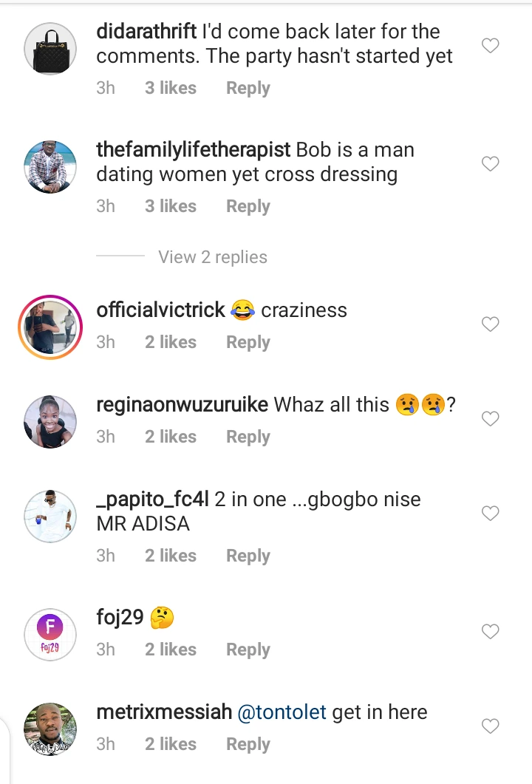Open reginaonwuzuruike's profile avatar
The width and height of the screenshot is (532, 784).
(x=50, y=421)
